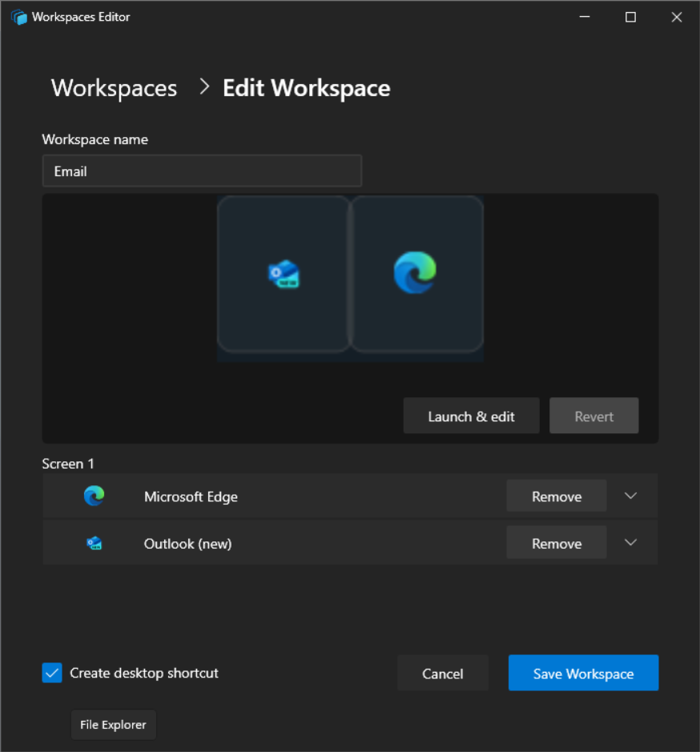Click the Outlook (new) icon in Screen 1 list

point(94,543)
